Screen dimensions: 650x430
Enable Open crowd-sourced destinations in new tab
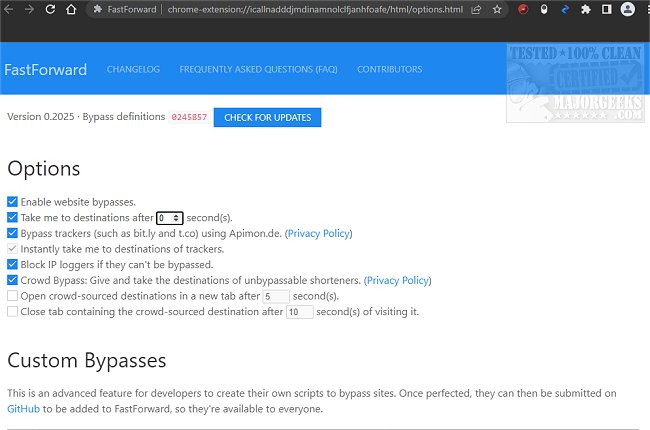point(12,296)
